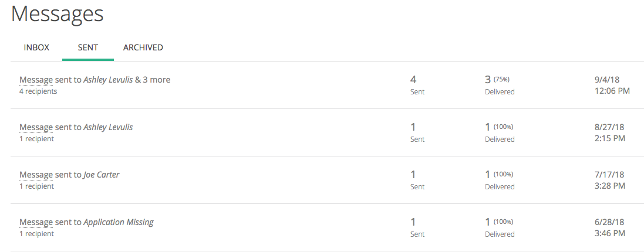Click the 6/28/18 3:46 PM timestamp
Image resolution: width=644 pixels, height=252 pixels.
click(x=609, y=227)
